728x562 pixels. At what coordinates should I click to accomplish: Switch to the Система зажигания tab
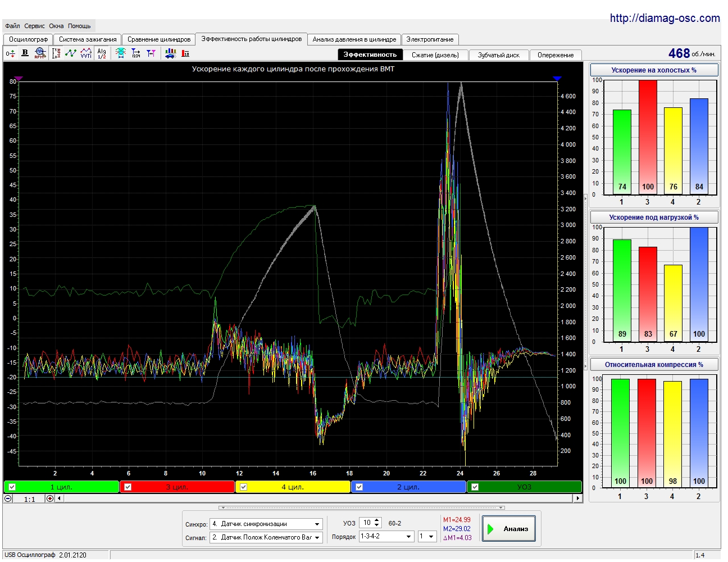88,39
